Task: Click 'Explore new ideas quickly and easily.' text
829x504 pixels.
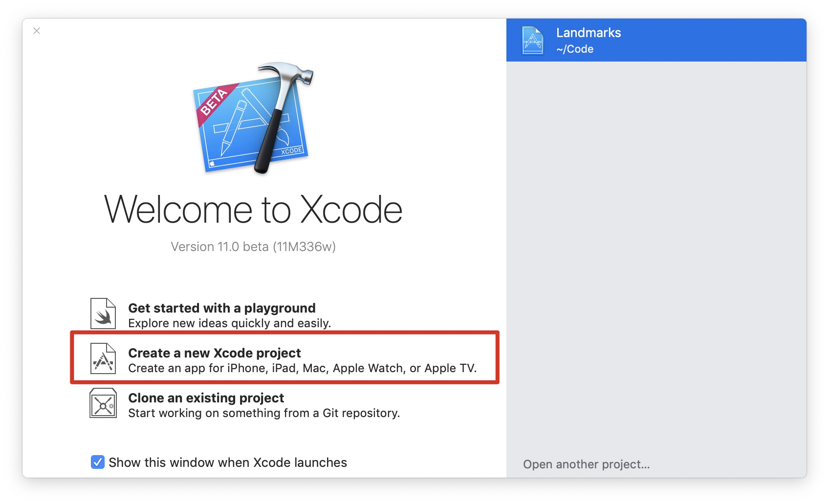Action: coord(230,323)
